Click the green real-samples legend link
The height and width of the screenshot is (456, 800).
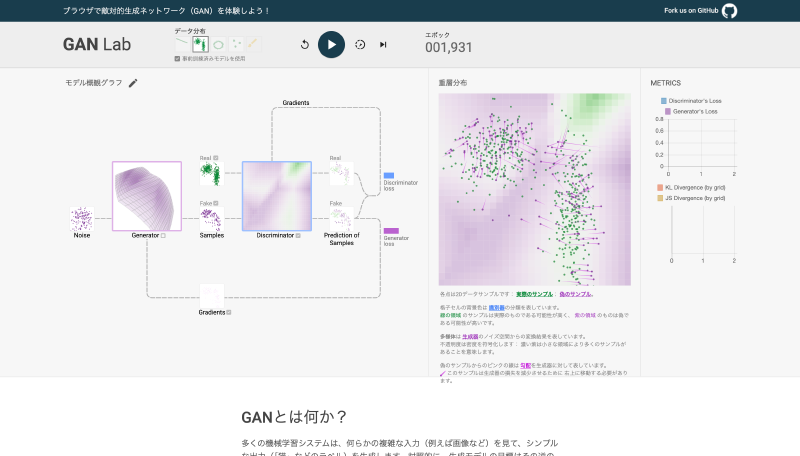coord(534,294)
